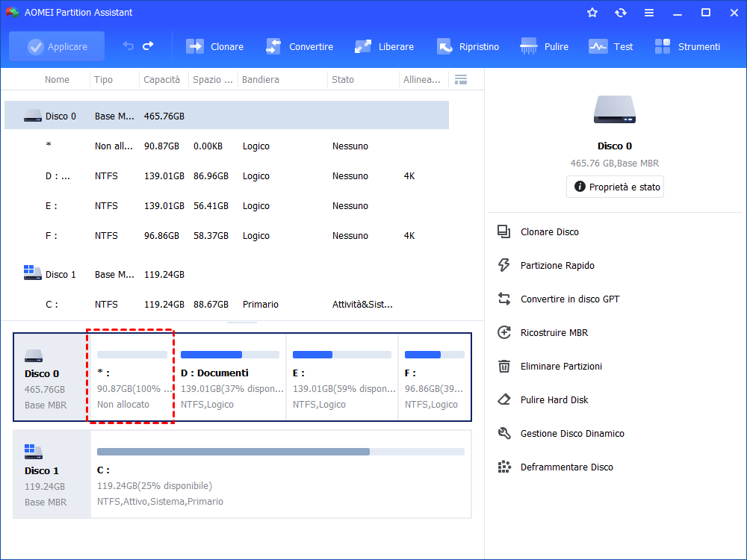Select the unallocated block in disk map
This screenshot has height=560, width=747.
coord(131,376)
